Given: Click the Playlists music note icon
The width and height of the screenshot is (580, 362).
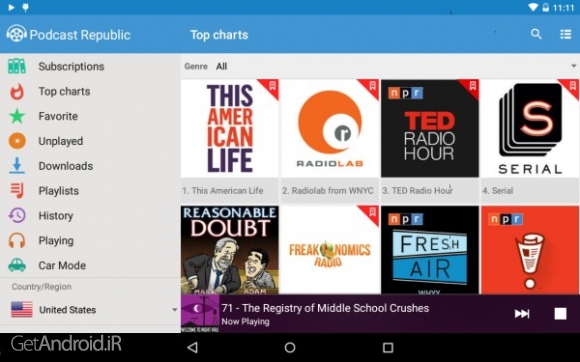Looking at the screenshot, I should pos(17,191).
